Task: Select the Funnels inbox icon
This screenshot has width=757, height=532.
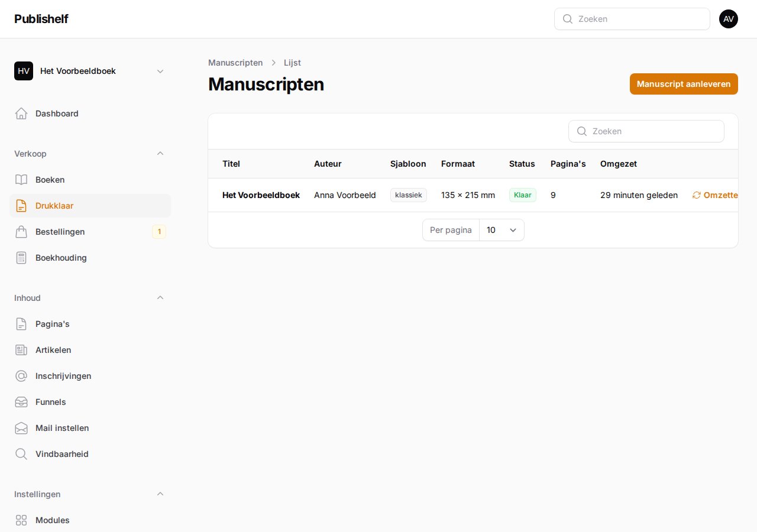Action: point(21,402)
